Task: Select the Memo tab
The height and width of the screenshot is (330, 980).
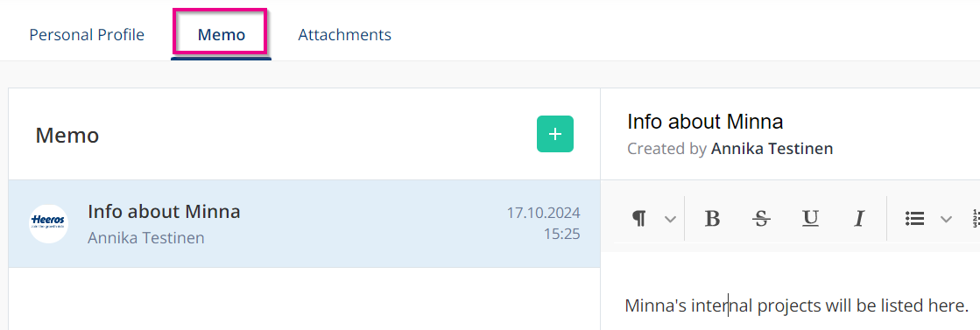Action: [x=222, y=34]
